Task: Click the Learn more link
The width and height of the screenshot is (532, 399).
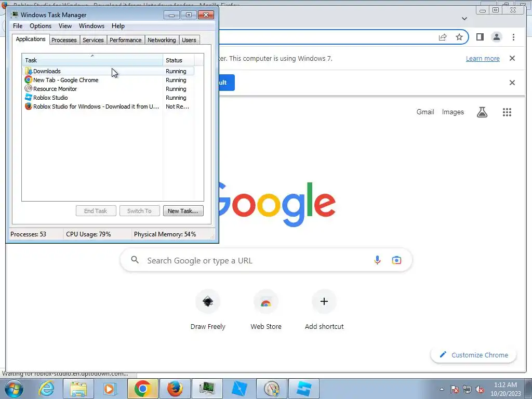Action: pos(483,58)
